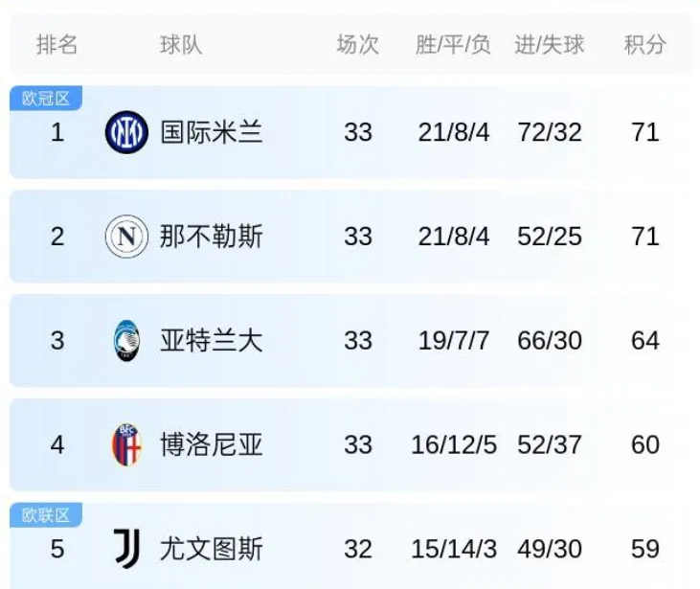Click the Bologna BFC crest
The image size is (700, 589).
pos(126,444)
